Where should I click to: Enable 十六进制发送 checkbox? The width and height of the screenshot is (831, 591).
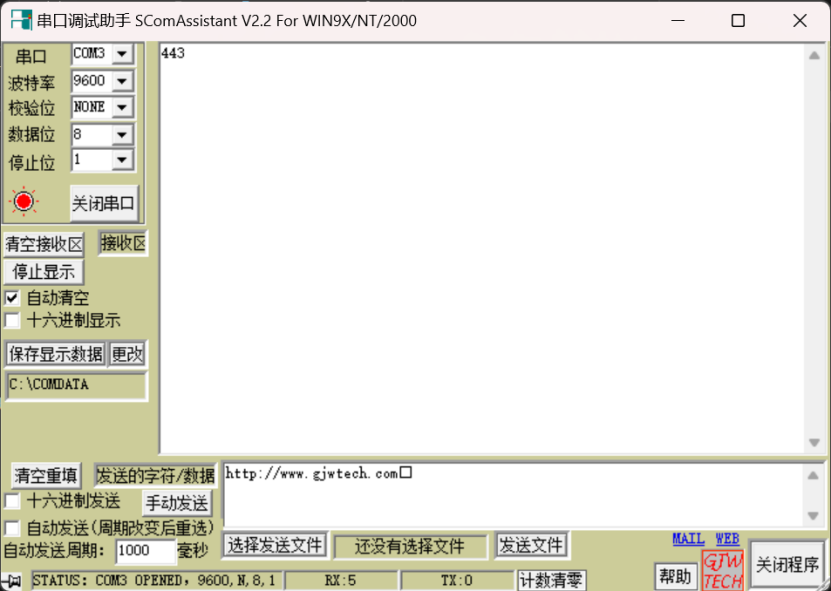(12, 501)
